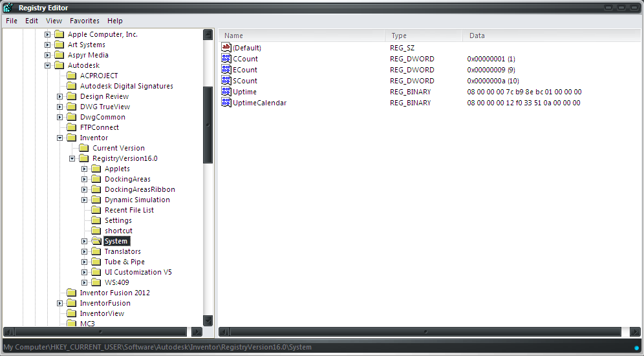Expand the DwgCommon key
The width and height of the screenshot is (644, 356).
click(60, 117)
